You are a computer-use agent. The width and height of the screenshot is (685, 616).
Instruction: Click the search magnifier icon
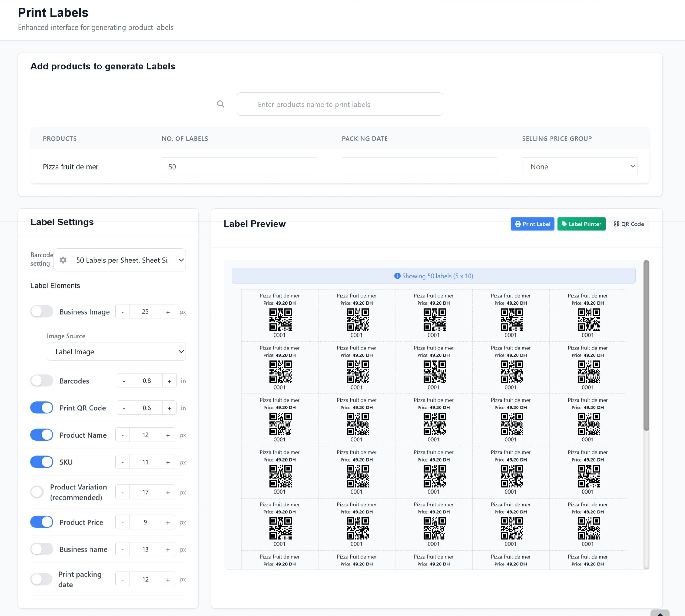coord(221,104)
